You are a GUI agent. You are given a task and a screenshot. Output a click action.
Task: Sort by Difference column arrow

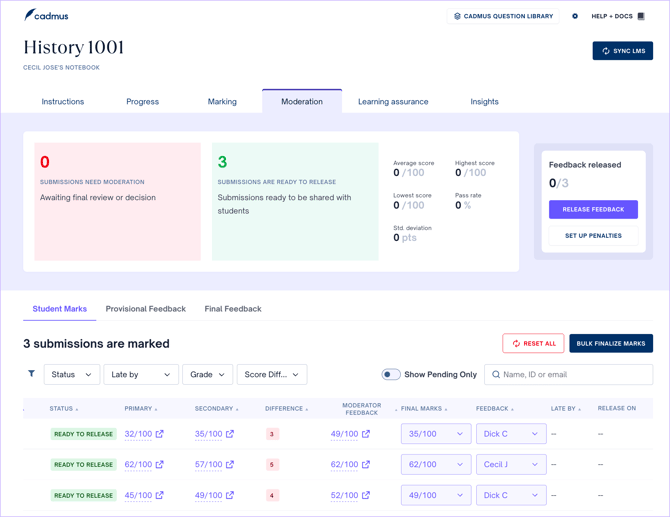coord(306,409)
